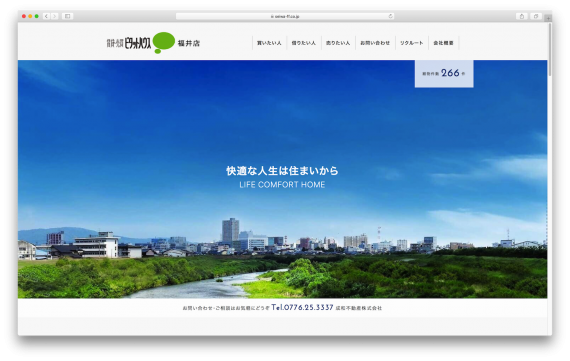
Task: Go back with Safari's back arrow
Action: [46, 16]
